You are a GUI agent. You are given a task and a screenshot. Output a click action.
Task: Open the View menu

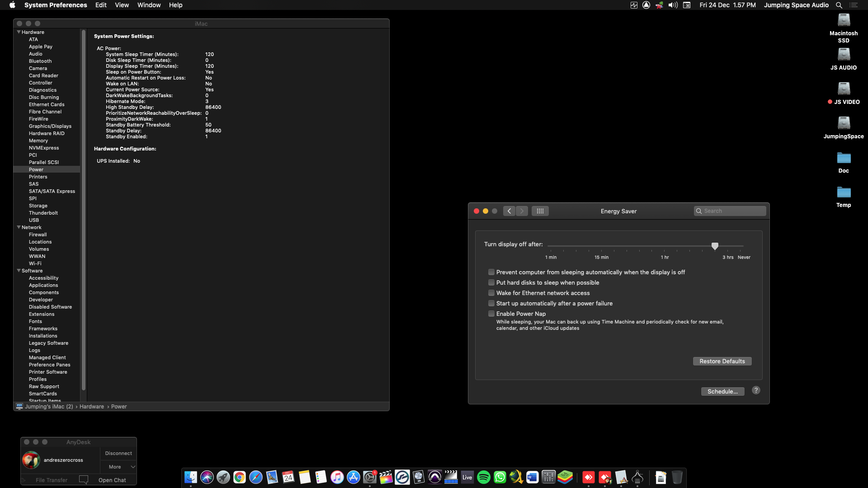click(x=122, y=5)
